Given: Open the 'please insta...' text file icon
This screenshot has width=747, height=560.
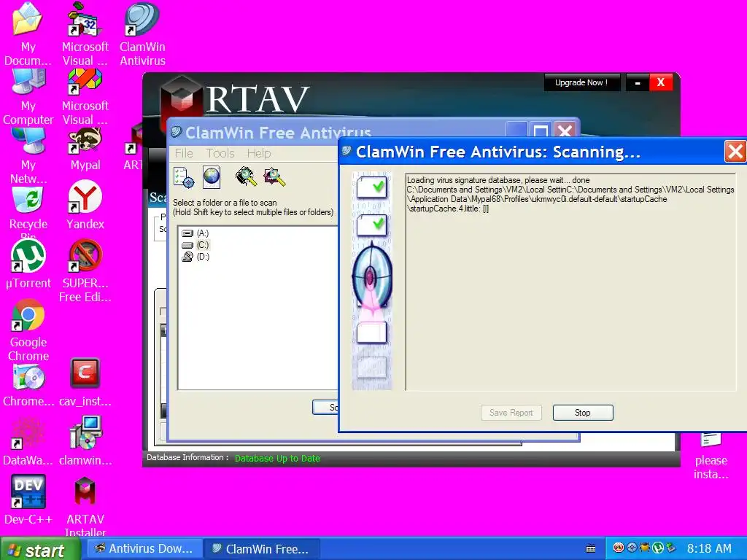Looking at the screenshot, I should 711,440.
